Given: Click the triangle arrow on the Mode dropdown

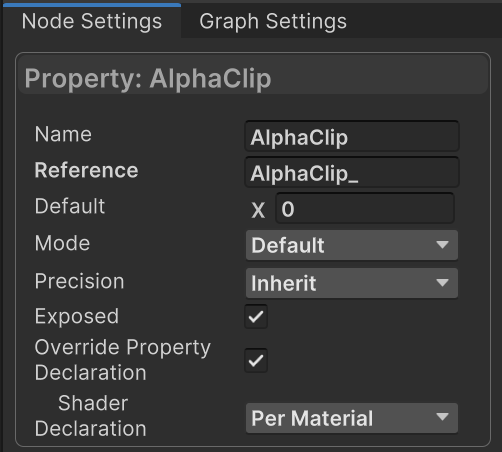Looking at the screenshot, I should pyautogui.click(x=442, y=245).
